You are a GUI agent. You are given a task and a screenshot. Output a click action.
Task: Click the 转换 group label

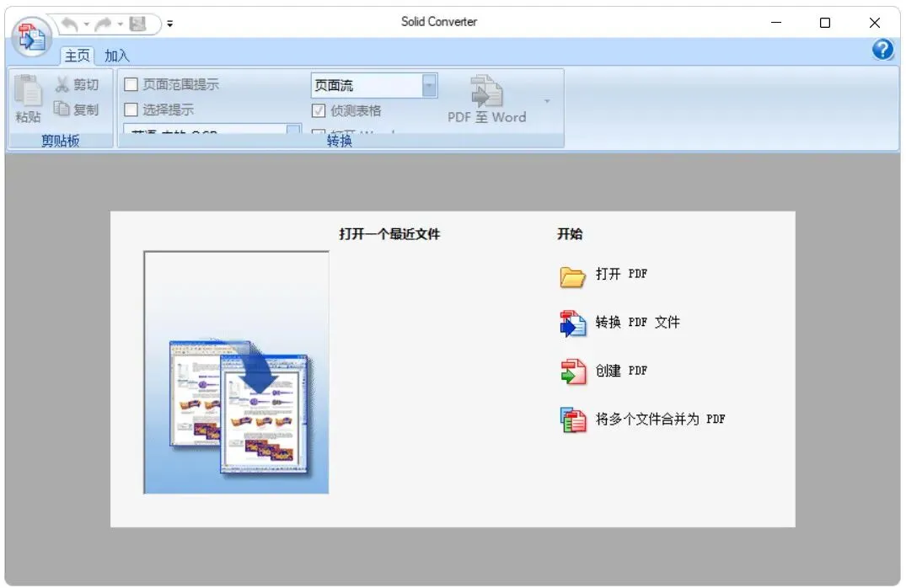coord(340,141)
